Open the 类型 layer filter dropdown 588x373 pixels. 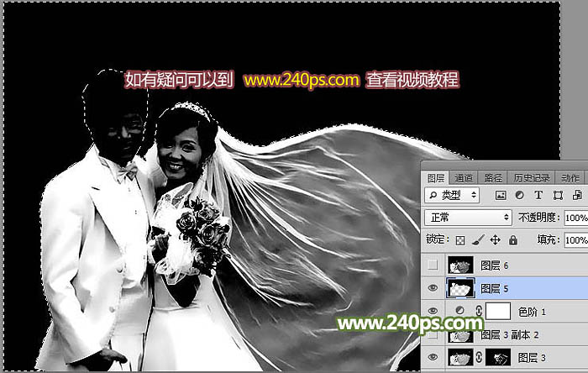(452, 195)
